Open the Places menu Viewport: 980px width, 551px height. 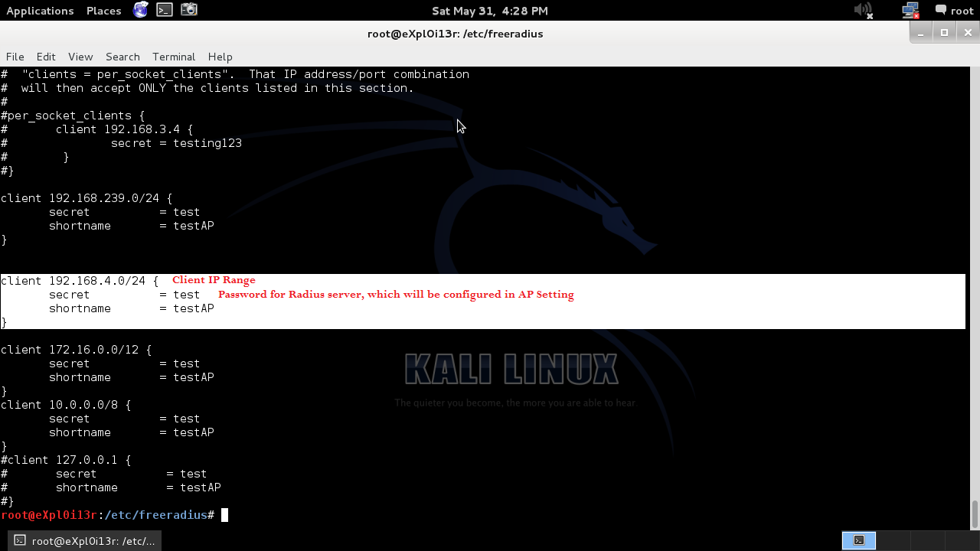104,11
